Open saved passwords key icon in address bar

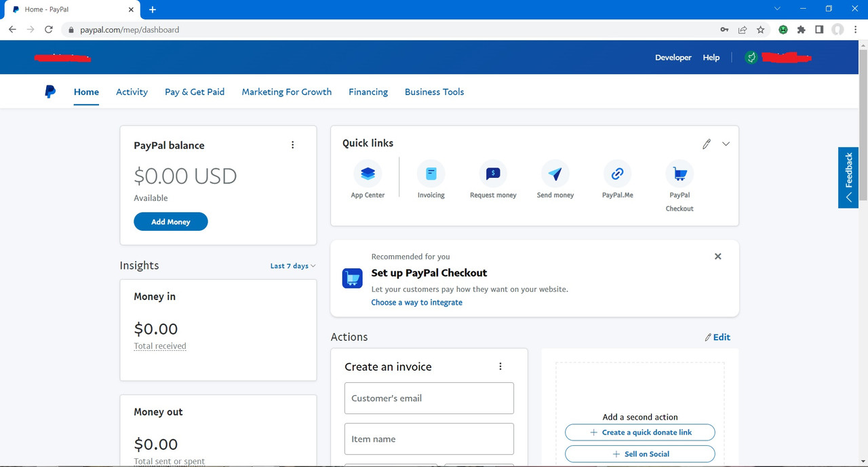coord(724,30)
